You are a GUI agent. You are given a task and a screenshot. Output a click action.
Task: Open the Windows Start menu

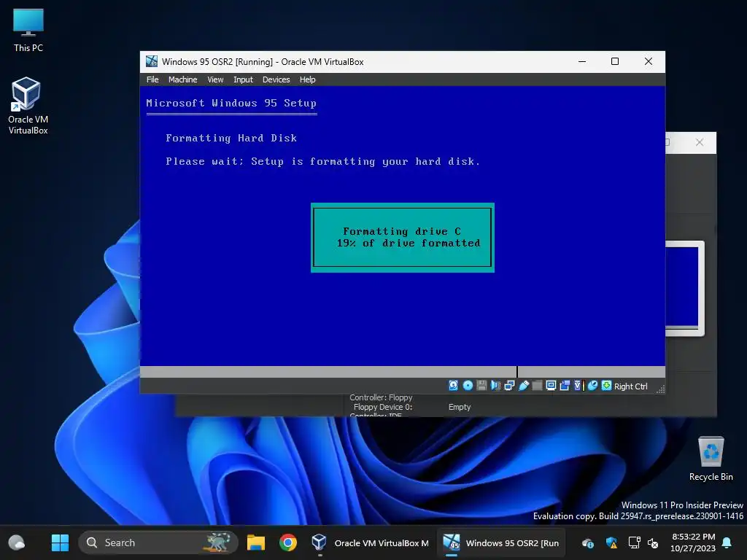[60, 542]
